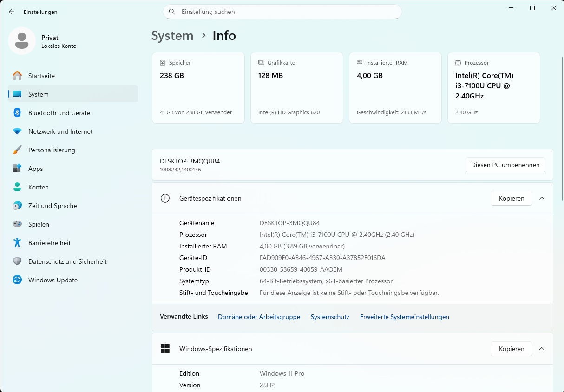Open Domäne oder Arbeitsgruppe link

point(259,317)
